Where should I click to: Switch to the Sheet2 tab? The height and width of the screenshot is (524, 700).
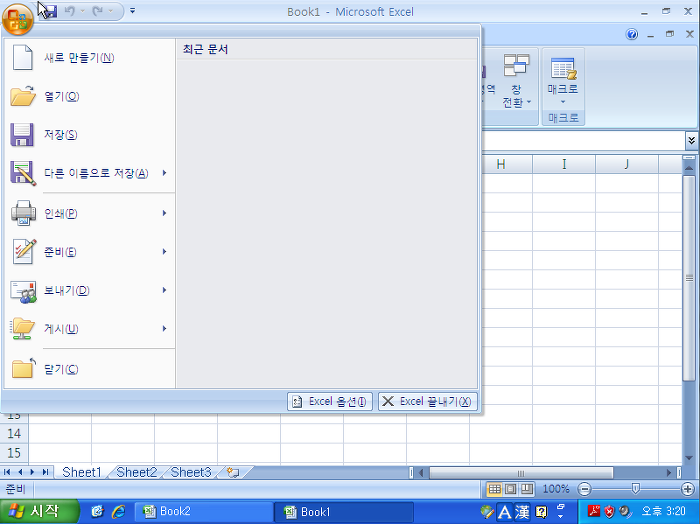pos(137,472)
